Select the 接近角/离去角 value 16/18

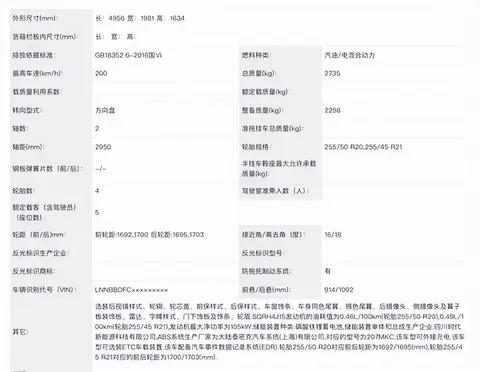tap(333, 235)
